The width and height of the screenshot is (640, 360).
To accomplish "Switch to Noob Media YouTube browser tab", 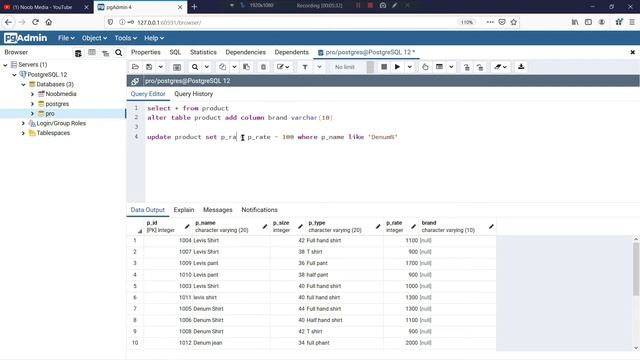I will coord(46,7).
